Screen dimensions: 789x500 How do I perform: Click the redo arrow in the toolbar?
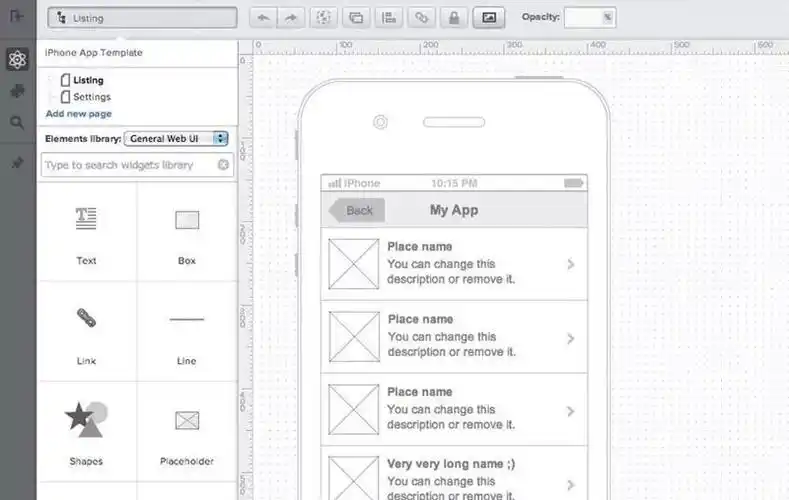pos(292,17)
